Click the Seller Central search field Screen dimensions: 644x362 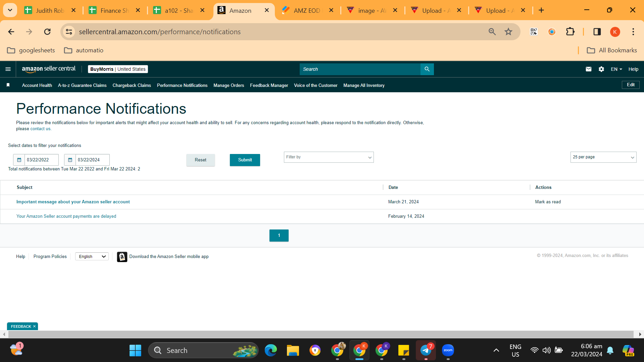coord(360,69)
